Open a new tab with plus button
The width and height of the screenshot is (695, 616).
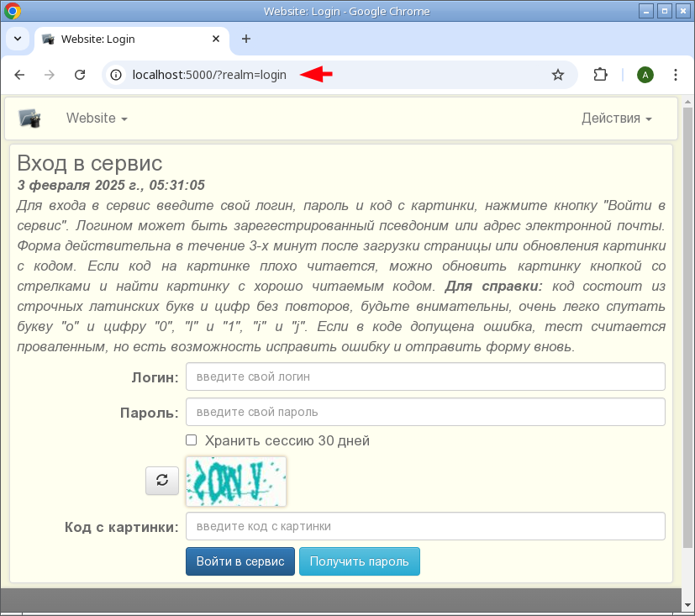pyautogui.click(x=246, y=39)
